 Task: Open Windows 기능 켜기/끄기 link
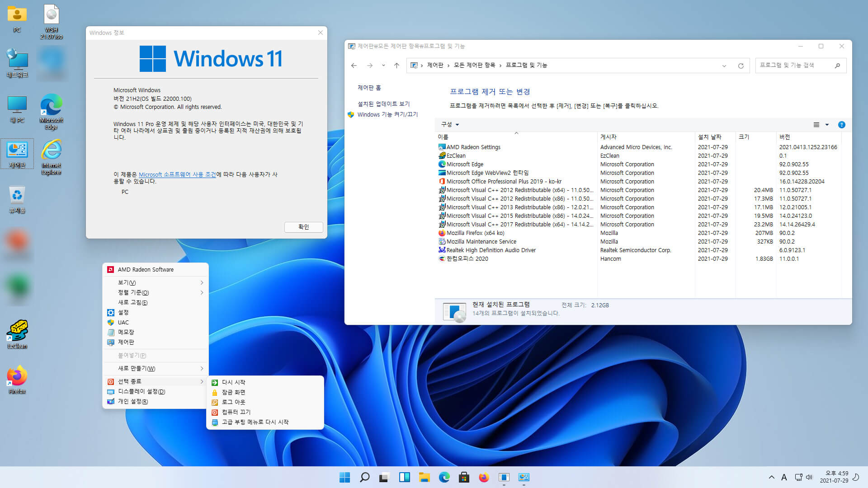(x=387, y=115)
